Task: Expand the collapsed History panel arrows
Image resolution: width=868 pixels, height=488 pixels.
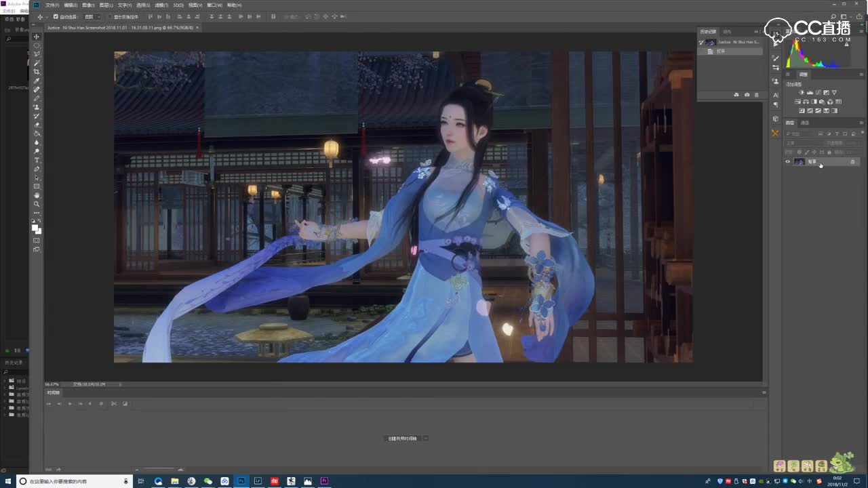Action: coord(756,32)
